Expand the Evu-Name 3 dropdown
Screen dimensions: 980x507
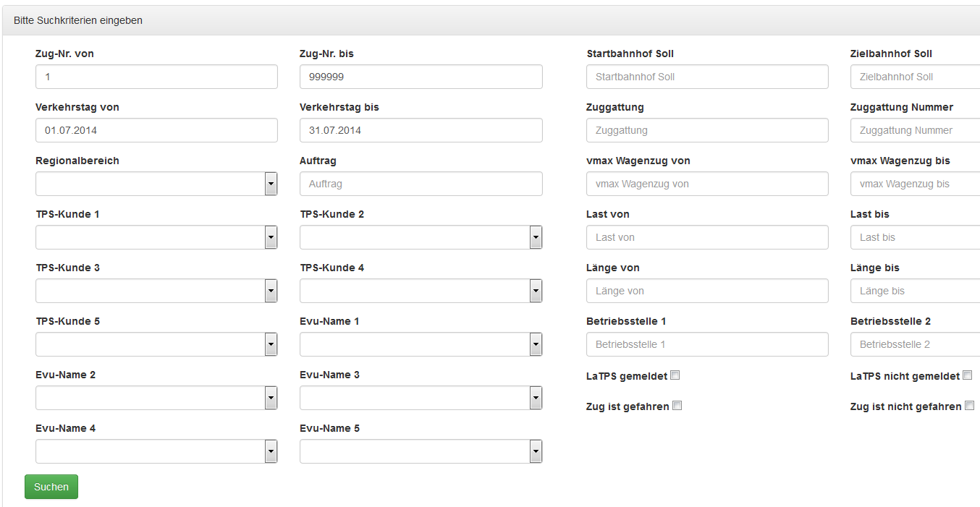point(421,398)
